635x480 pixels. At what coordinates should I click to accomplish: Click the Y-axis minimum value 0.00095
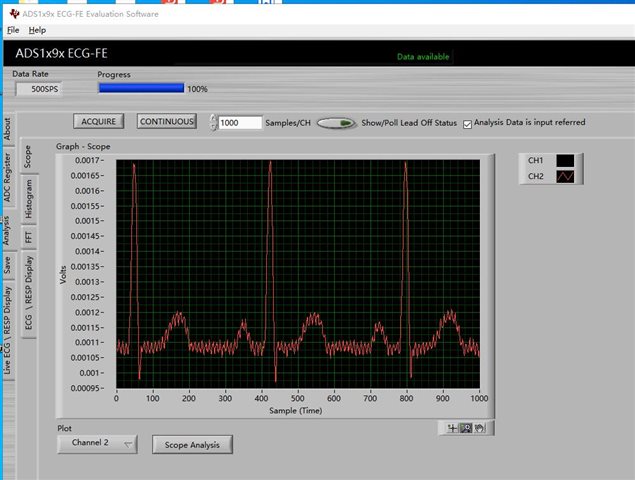(85, 388)
